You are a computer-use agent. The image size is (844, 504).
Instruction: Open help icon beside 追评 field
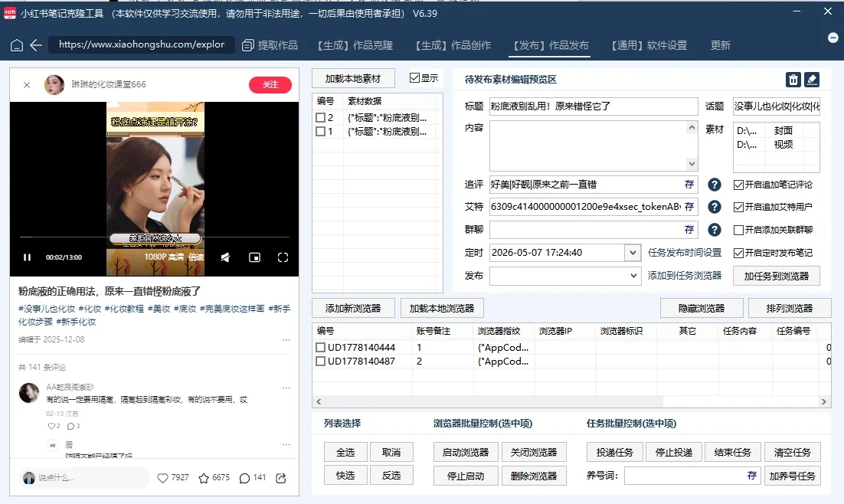tap(715, 185)
